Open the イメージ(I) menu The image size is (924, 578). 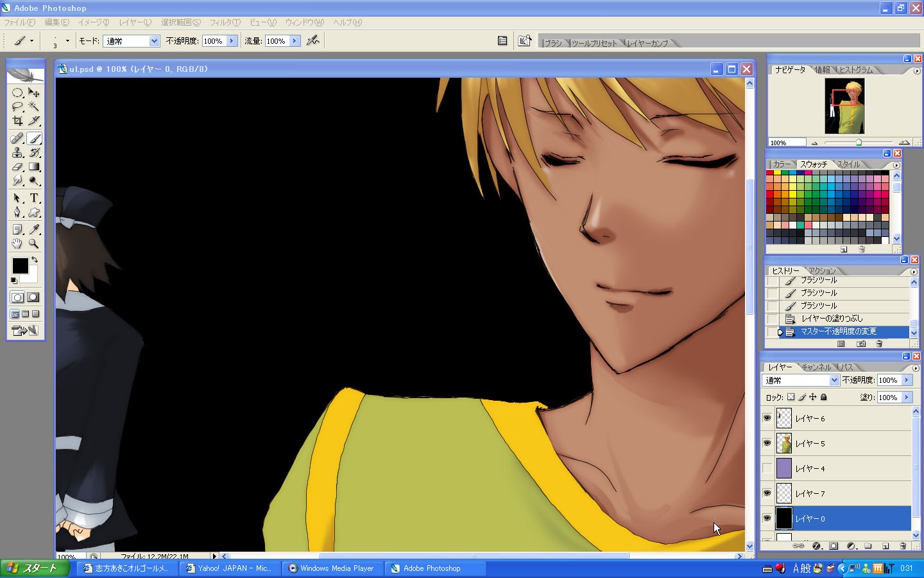94,22
